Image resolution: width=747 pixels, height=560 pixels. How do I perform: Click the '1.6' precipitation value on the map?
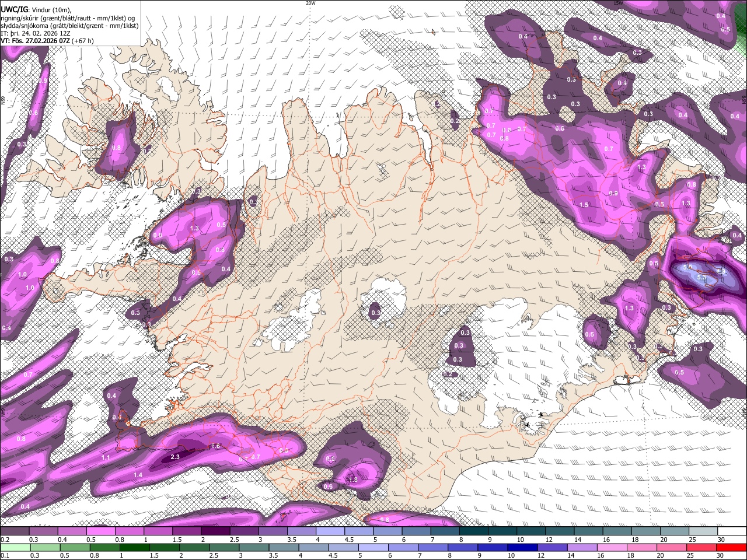pyautogui.click(x=215, y=446)
